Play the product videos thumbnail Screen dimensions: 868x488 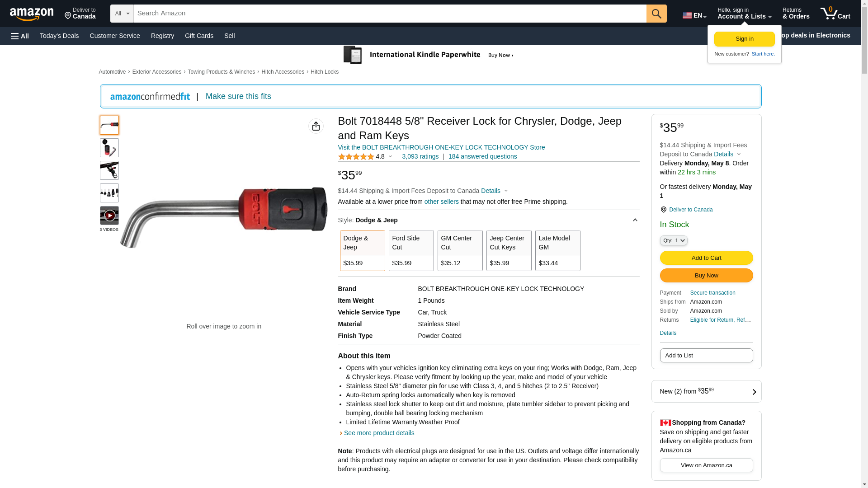pos(109,216)
